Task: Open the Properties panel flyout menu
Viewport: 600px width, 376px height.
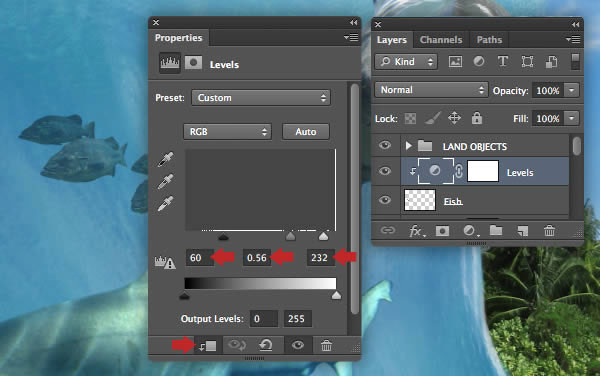Action: click(351, 37)
